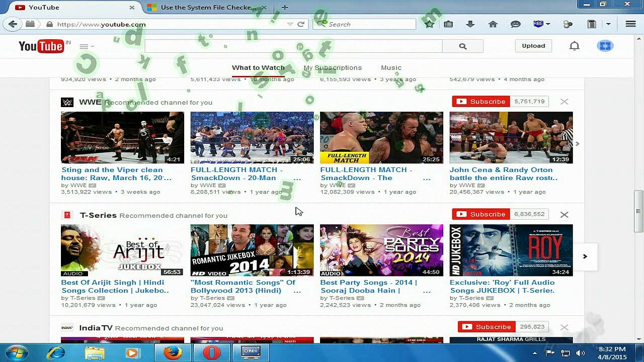Viewport: 644px width, 362px height.
Task: Click the volume speaker tray icon
Action: [x=580, y=353]
